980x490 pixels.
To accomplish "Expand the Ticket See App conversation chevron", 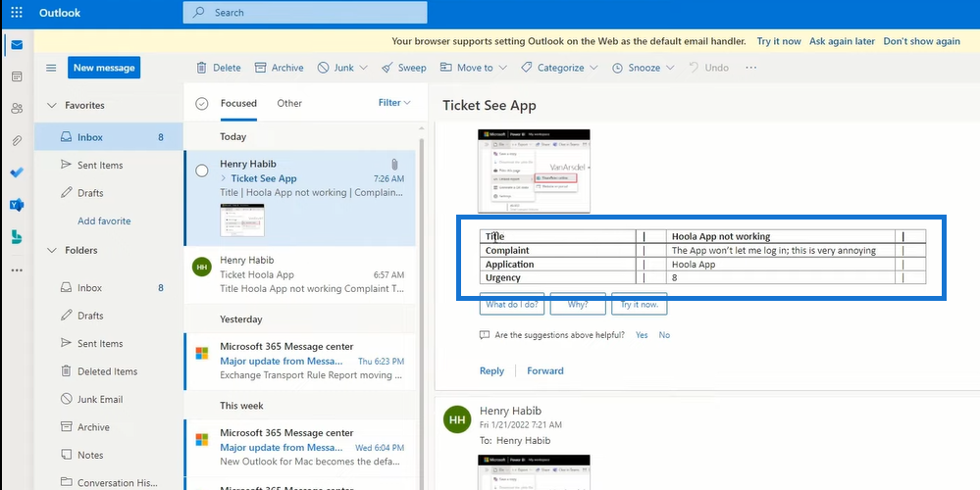I will pos(224,178).
